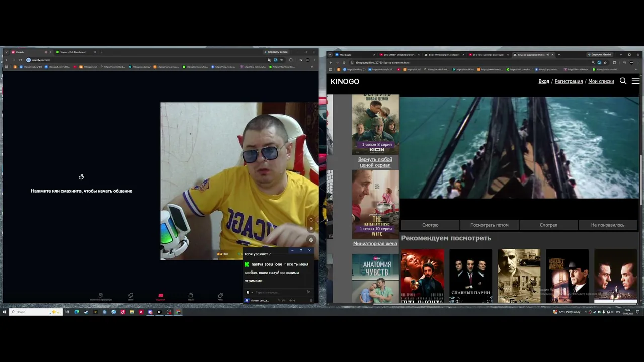The width and height of the screenshot is (644, 362).
Task: Send the chat message with the arrow icon
Action: point(308,292)
